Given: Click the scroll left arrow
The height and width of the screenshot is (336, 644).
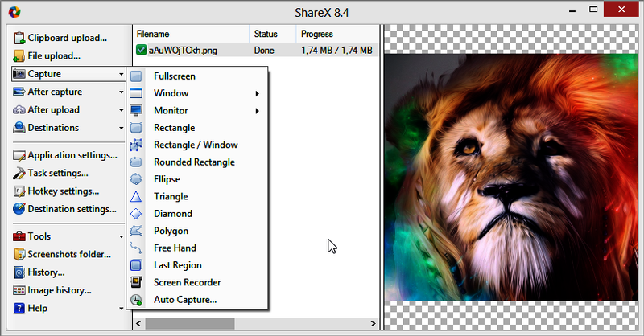Looking at the screenshot, I should [x=138, y=323].
